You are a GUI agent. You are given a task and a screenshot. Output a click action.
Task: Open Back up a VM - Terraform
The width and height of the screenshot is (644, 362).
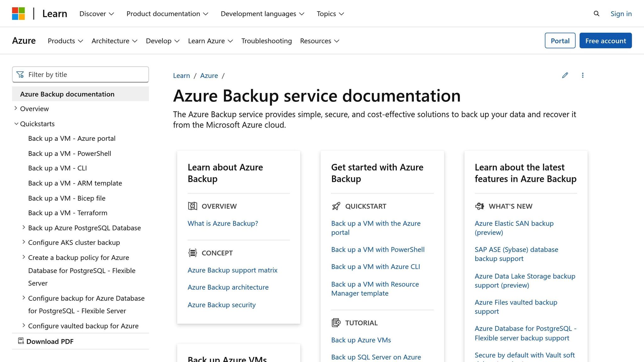tap(68, 213)
